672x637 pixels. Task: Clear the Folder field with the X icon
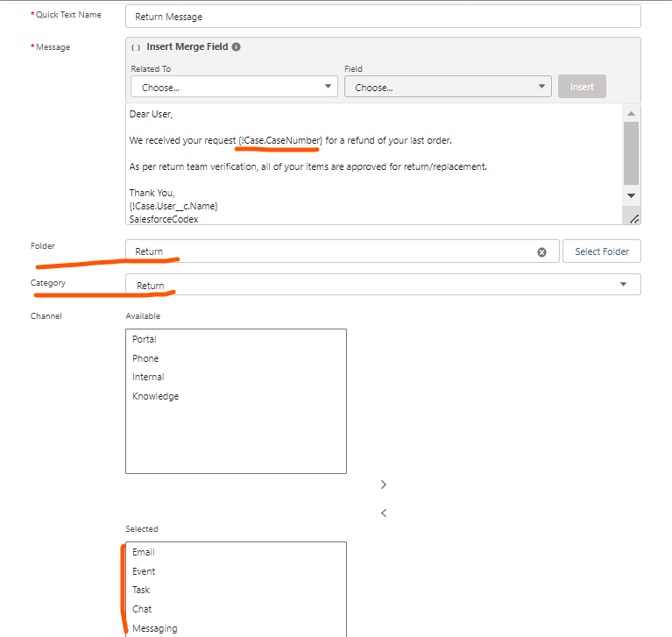click(541, 252)
